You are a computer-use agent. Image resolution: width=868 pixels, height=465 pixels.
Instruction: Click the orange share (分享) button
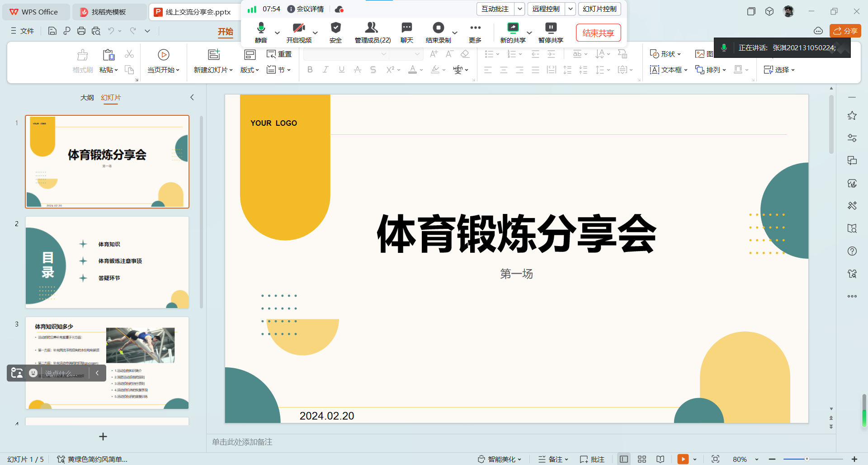pos(845,31)
